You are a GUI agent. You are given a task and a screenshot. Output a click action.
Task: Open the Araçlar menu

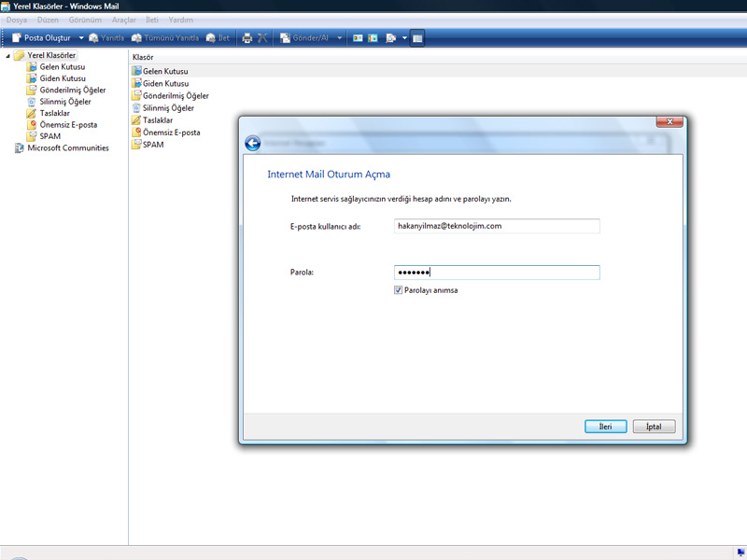click(x=124, y=20)
